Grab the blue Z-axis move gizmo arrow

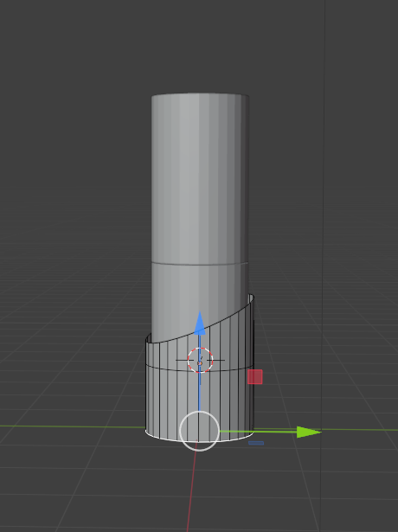pos(200,323)
